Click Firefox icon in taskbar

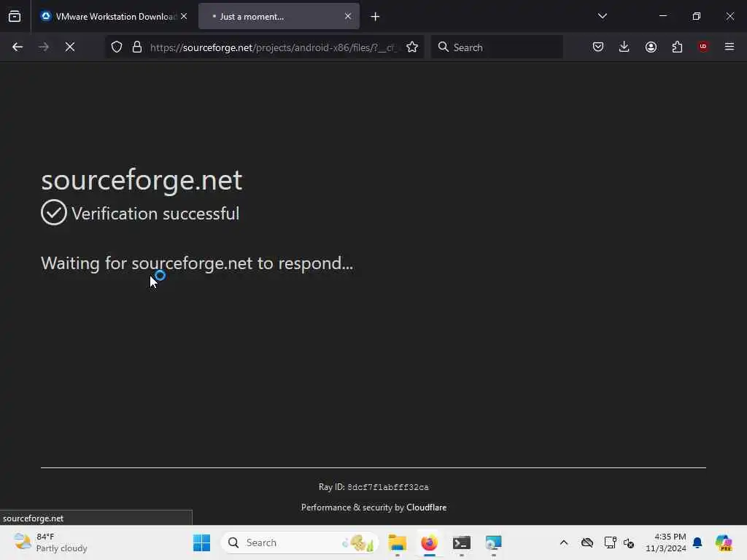point(429,542)
